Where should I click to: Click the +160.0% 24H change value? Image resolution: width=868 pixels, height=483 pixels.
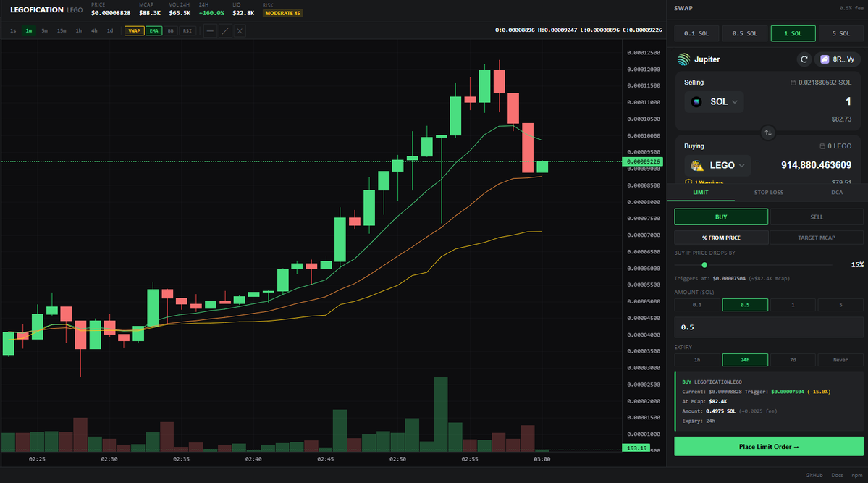pos(211,13)
